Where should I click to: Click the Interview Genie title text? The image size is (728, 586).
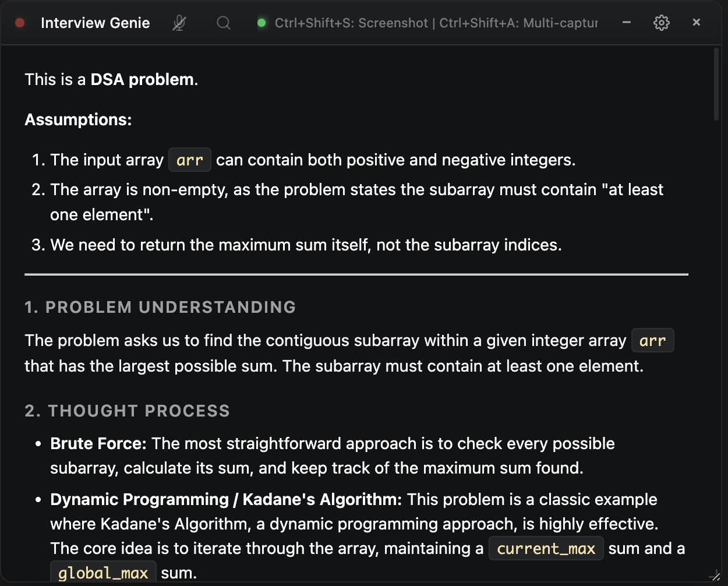pos(96,23)
